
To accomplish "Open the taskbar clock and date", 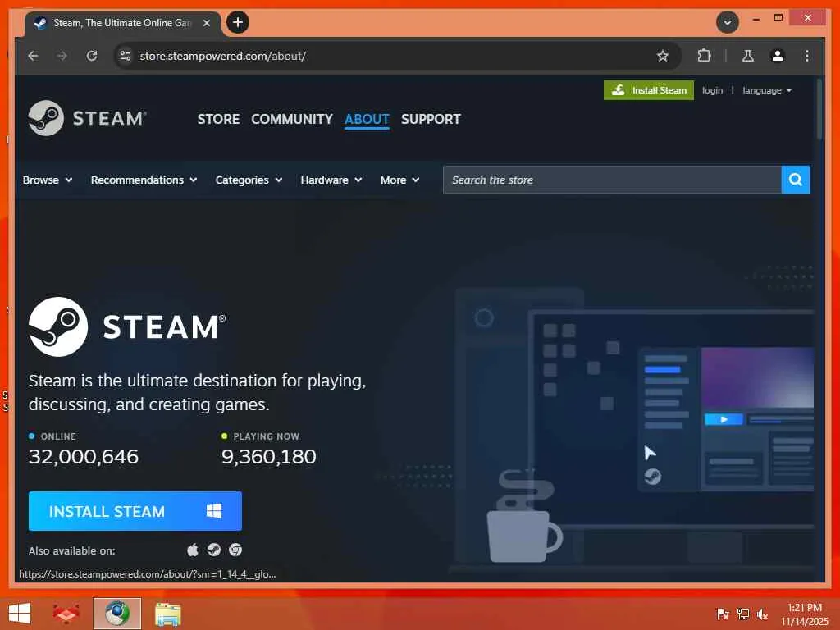I will coord(804,614).
